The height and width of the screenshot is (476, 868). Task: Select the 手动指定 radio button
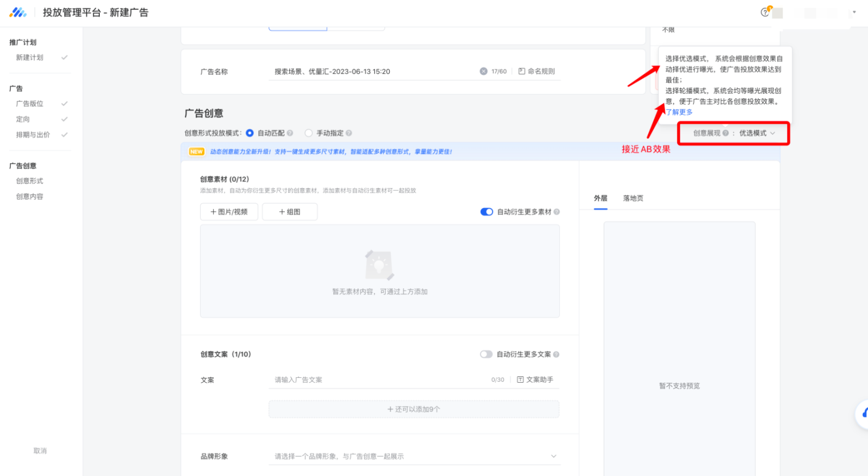coord(309,133)
